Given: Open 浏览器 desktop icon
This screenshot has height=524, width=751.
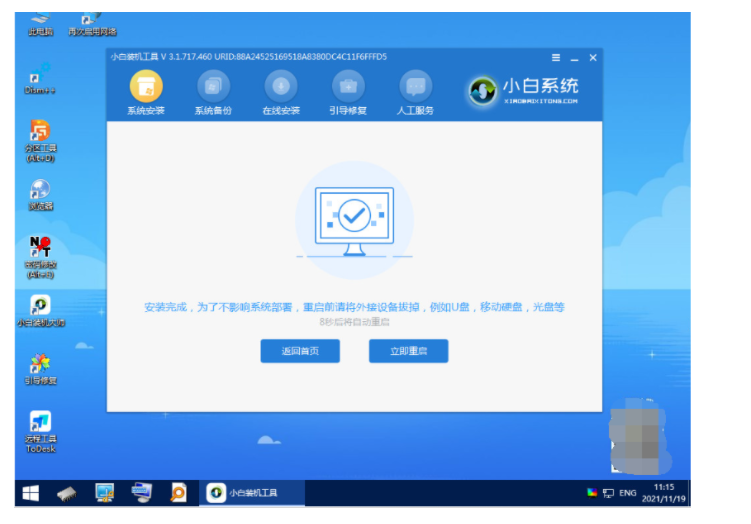Looking at the screenshot, I should click(x=41, y=195).
